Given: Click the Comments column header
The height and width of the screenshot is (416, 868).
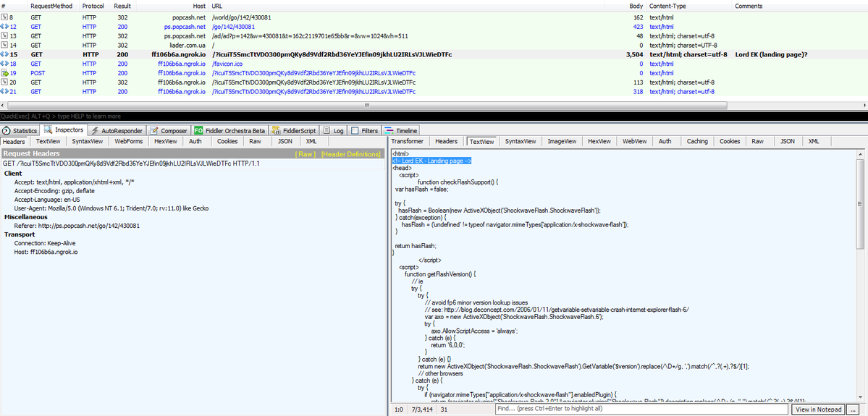Looking at the screenshot, I should click(x=800, y=6).
